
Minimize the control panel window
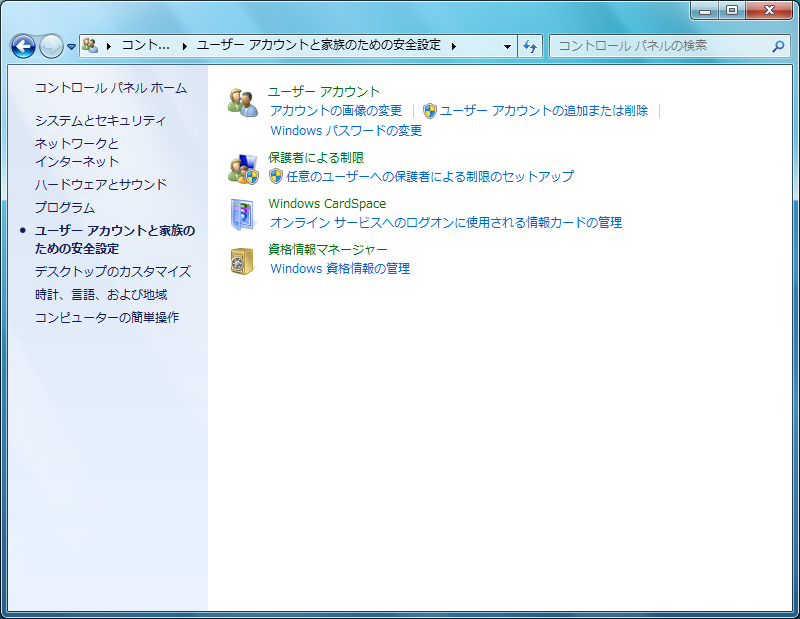[x=705, y=10]
